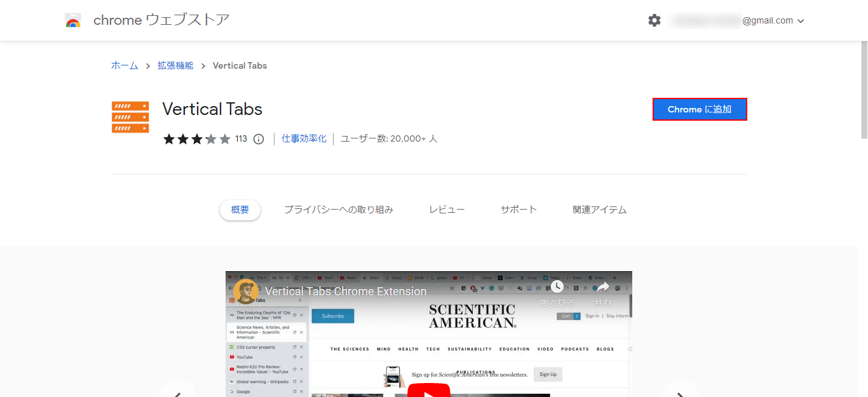Click the YouTube channel avatar in video

coord(246,292)
